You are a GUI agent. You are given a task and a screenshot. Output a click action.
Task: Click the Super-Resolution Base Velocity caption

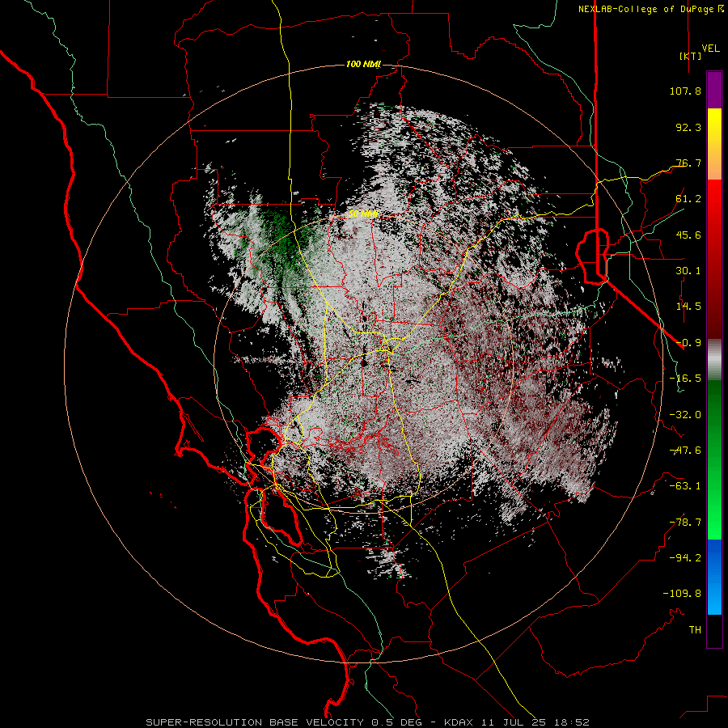pyautogui.click(x=367, y=722)
